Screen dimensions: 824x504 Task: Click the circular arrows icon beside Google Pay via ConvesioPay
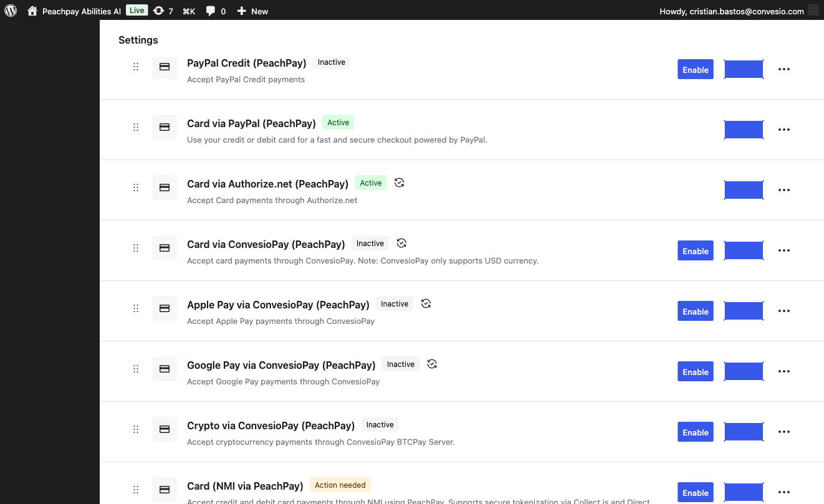432,364
